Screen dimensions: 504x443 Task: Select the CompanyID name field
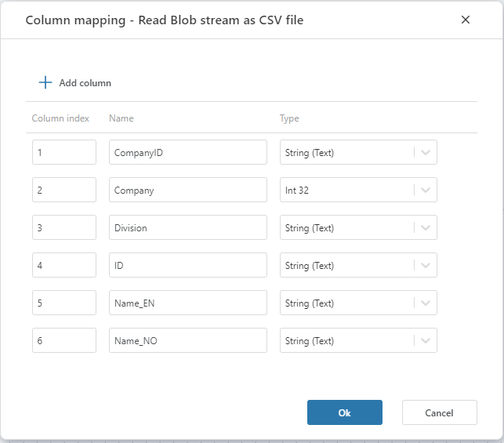(187, 153)
